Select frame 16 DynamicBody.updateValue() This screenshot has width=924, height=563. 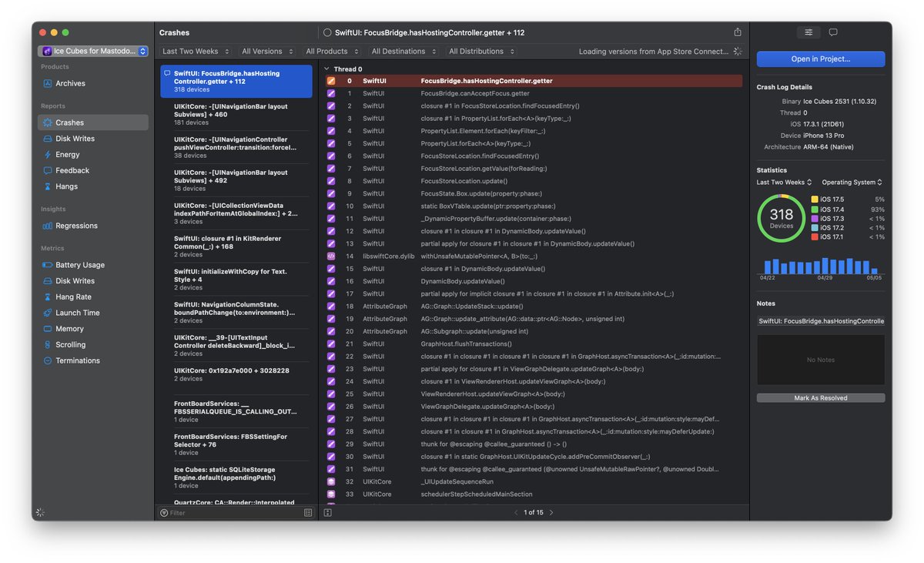click(534, 281)
